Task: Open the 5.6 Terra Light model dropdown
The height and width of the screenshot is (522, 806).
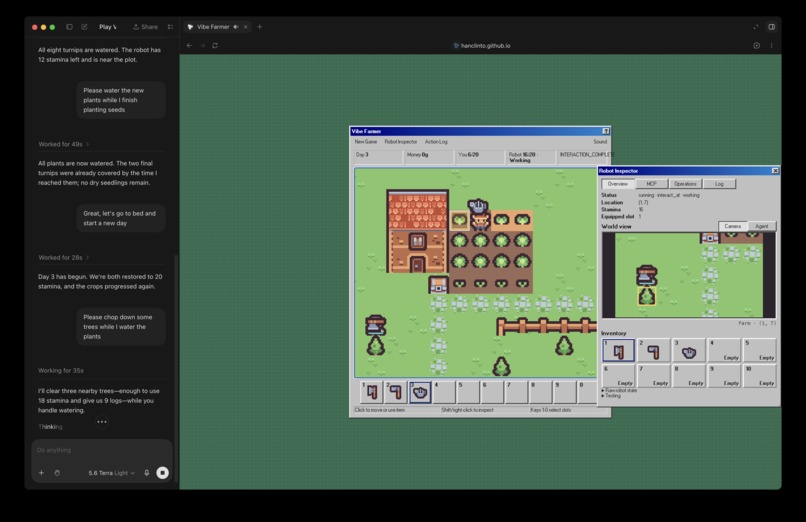Action: (112, 473)
